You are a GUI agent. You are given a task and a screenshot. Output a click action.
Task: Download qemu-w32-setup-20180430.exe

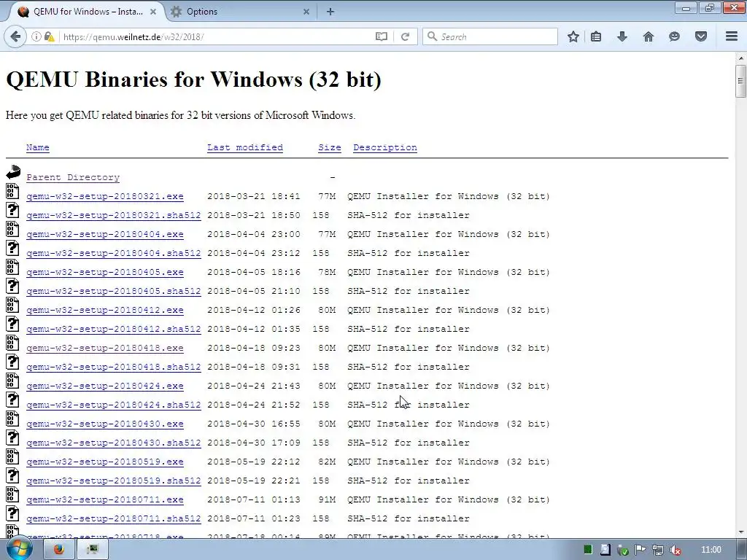coord(105,424)
